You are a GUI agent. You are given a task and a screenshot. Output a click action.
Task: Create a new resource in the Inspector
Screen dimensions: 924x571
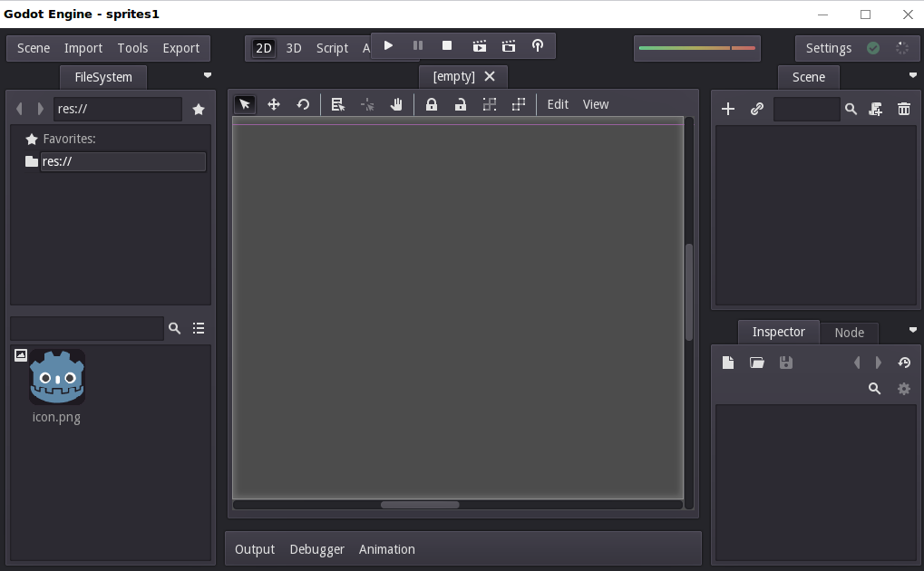coord(727,362)
